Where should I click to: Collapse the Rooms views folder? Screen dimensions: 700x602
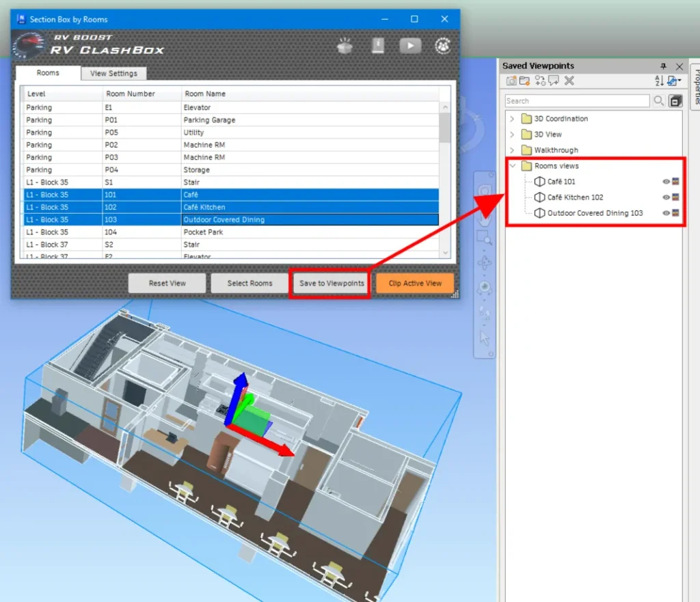click(x=512, y=166)
